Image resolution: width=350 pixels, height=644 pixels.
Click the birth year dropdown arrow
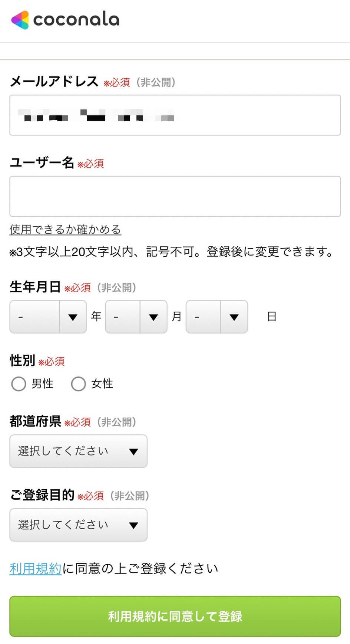point(73,317)
